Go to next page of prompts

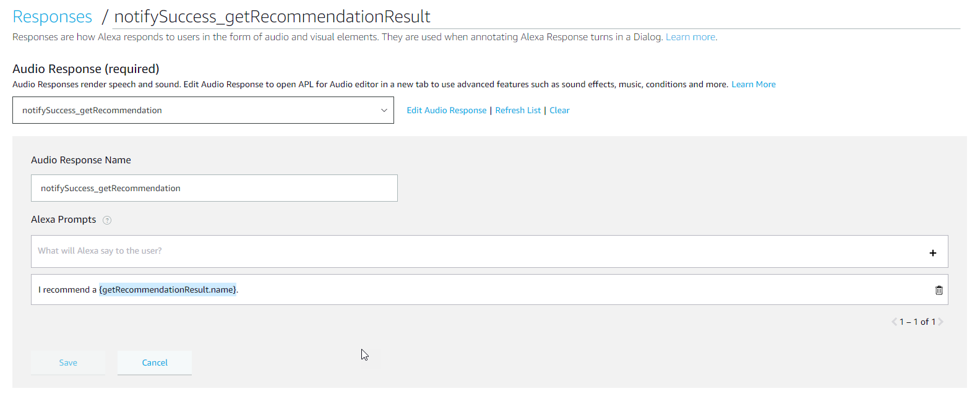pyautogui.click(x=940, y=322)
